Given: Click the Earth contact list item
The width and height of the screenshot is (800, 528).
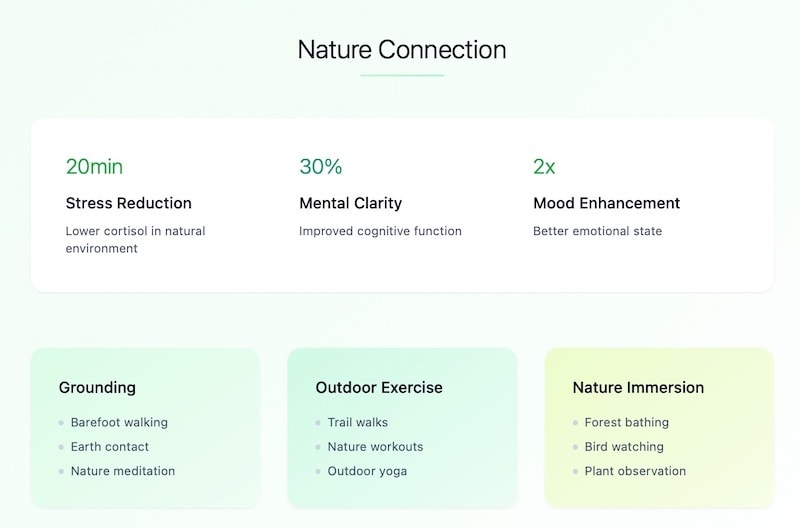Looking at the screenshot, I should point(110,447).
